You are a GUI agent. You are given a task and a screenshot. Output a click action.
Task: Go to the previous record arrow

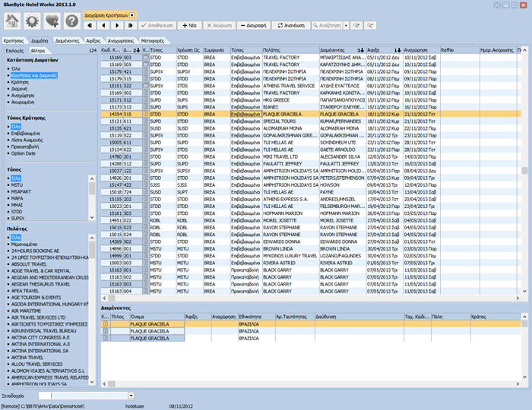(x=103, y=25)
